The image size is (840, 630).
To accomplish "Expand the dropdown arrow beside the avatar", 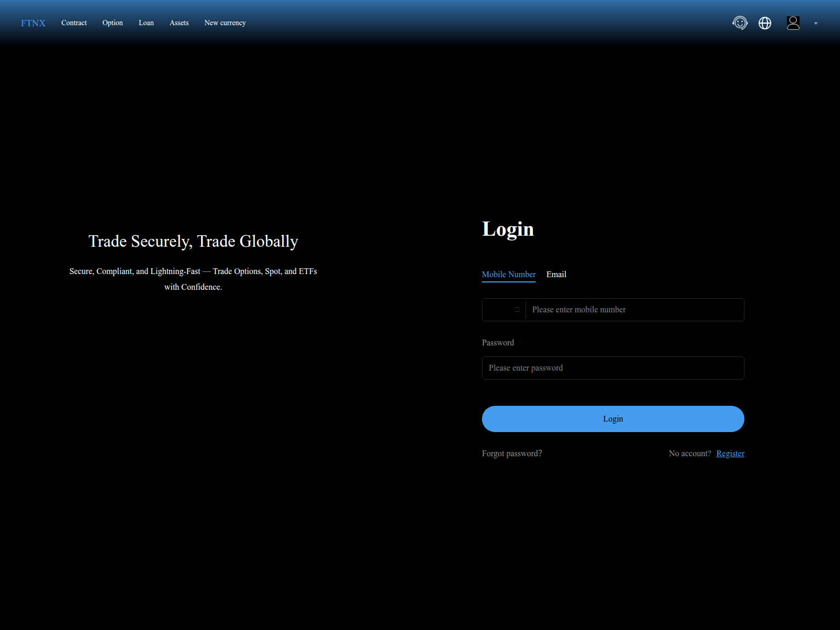I will tap(816, 24).
